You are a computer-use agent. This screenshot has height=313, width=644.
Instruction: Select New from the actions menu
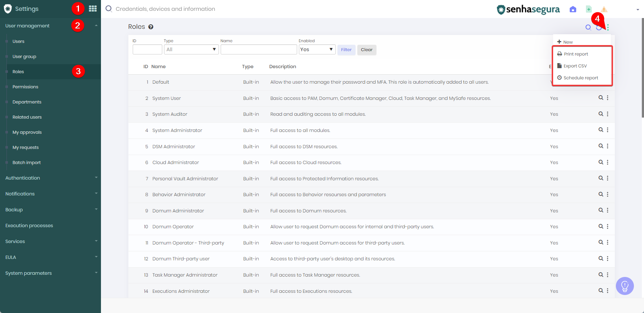click(x=565, y=42)
